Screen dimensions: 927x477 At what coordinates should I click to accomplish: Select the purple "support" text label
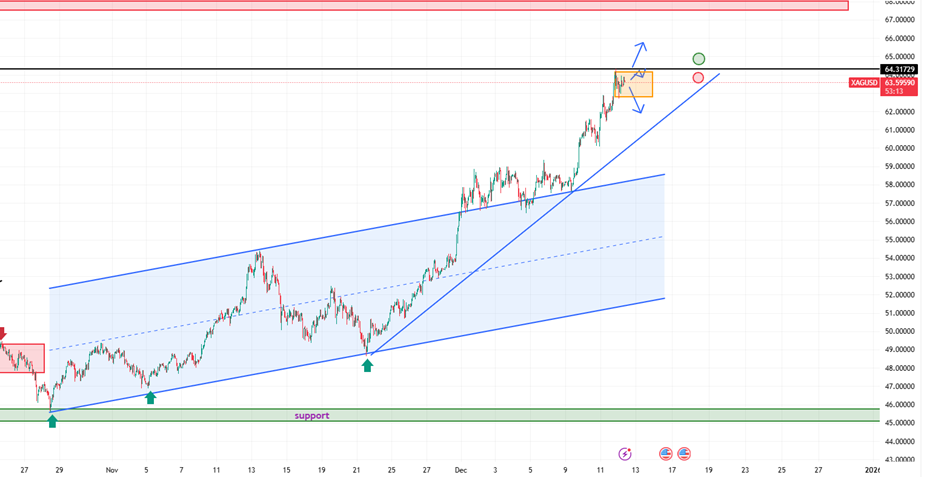click(x=311, y=415)
